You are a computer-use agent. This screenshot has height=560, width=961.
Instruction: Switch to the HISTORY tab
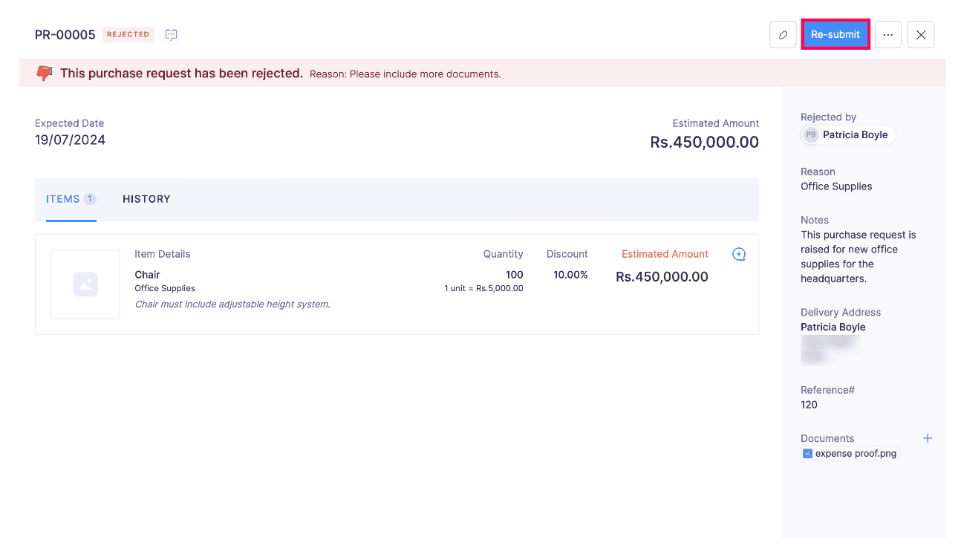(x=146, y=198)
